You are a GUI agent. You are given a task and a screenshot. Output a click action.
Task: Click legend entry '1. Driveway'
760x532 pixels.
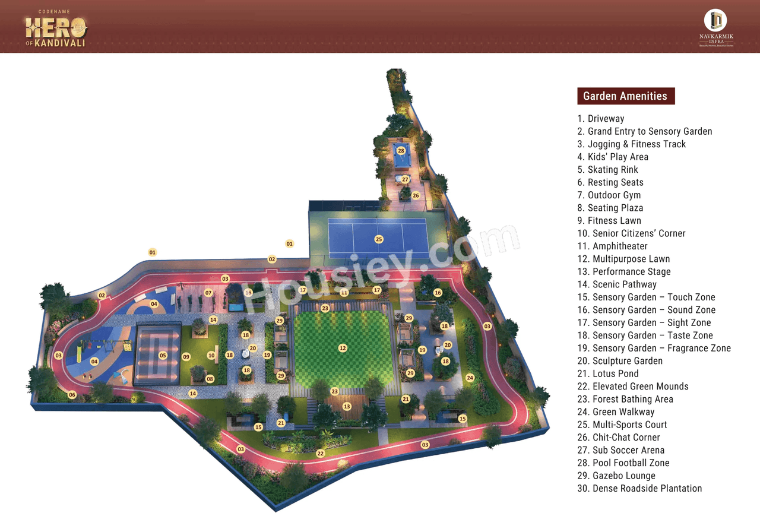[x=601, y=119]
